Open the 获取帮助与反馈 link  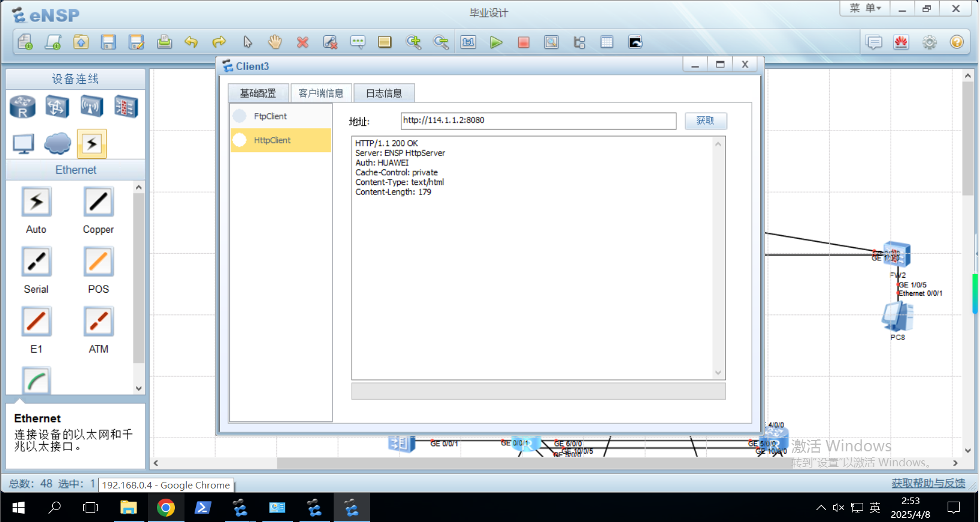coord(928,483)
